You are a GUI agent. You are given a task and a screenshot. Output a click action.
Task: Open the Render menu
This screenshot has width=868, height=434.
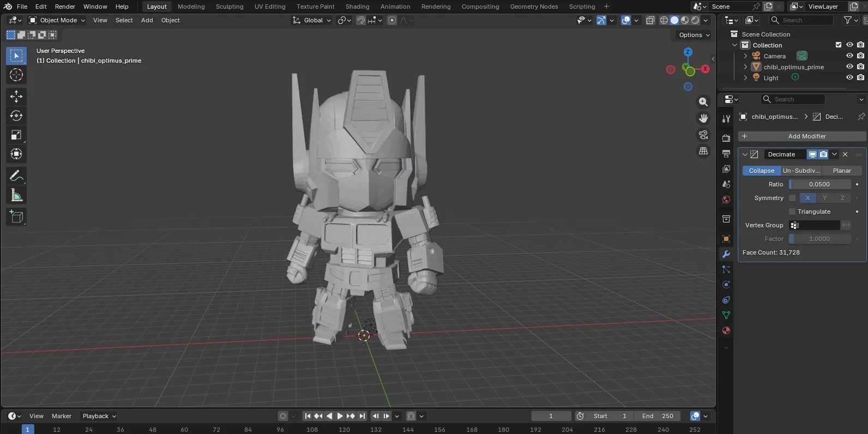click(x=65, y=7)
